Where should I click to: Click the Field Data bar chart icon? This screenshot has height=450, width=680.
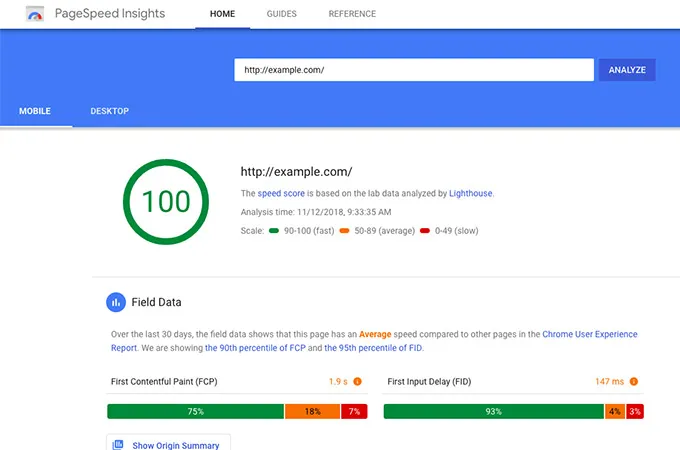117,301
